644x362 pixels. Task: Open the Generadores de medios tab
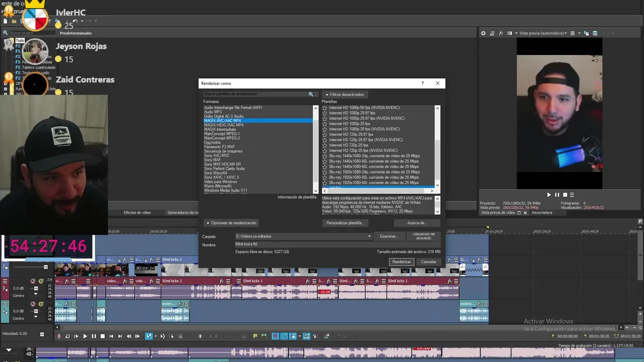click(183, 213)
